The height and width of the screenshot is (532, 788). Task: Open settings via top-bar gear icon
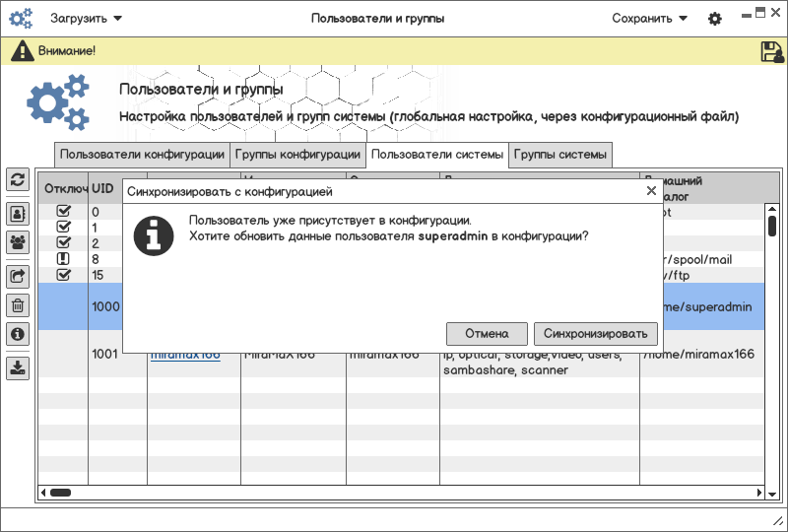pyautogui.click(x=715, y=19)
